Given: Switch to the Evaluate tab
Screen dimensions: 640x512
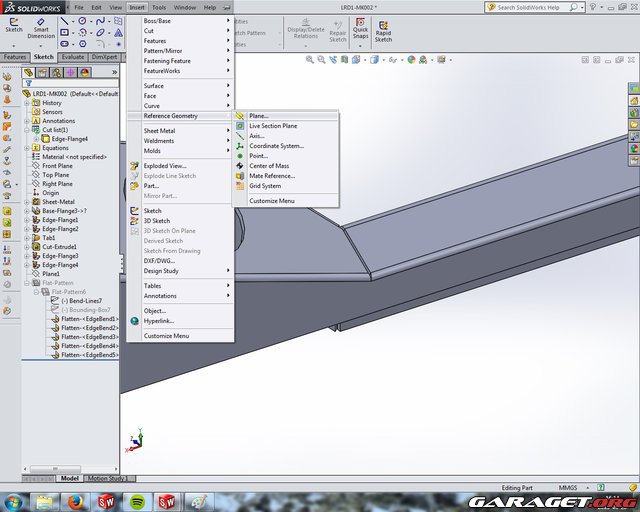Looking at the screenshot, I should pyautogui.click(x=73, y=57).
